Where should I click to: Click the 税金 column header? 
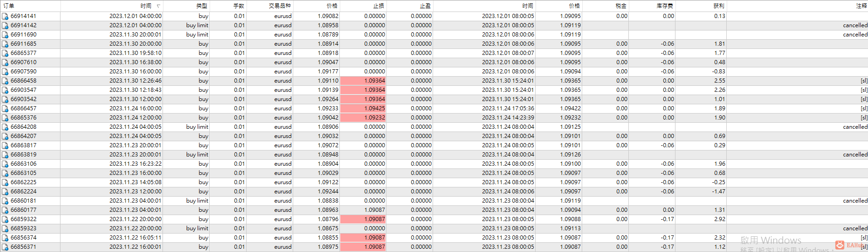[621, 6]
